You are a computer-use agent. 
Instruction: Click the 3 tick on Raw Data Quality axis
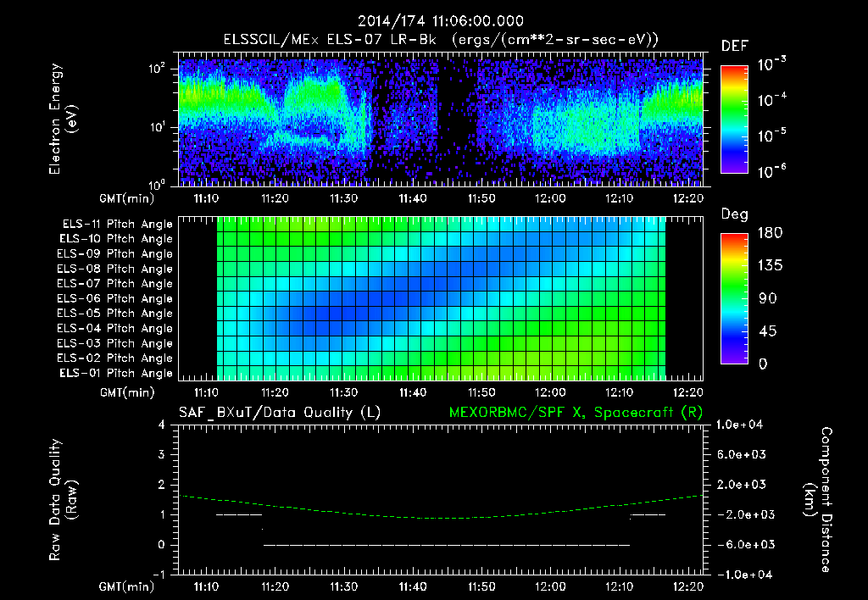tap(162, 455)
